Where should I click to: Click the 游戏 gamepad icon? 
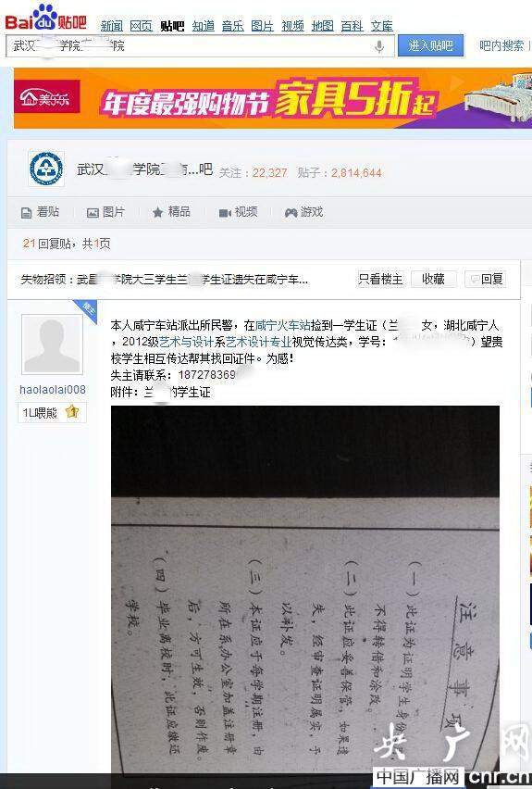(x=291, y=213)
